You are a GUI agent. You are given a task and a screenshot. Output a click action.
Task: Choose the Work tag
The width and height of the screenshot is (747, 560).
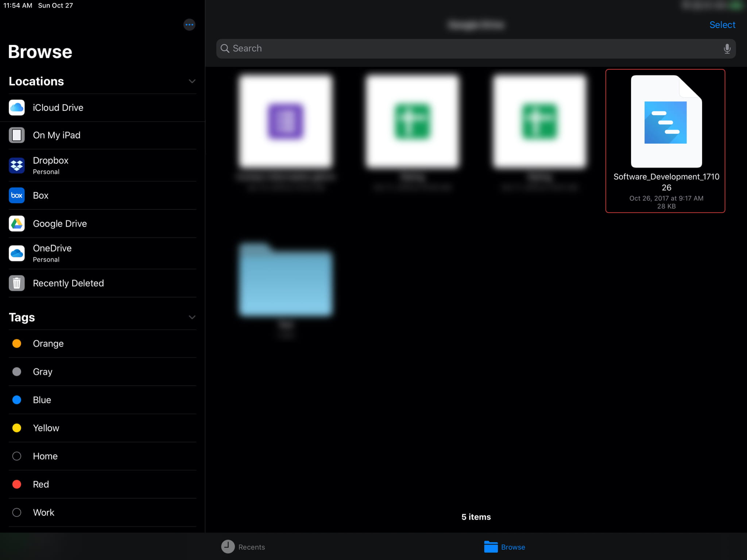43,512
